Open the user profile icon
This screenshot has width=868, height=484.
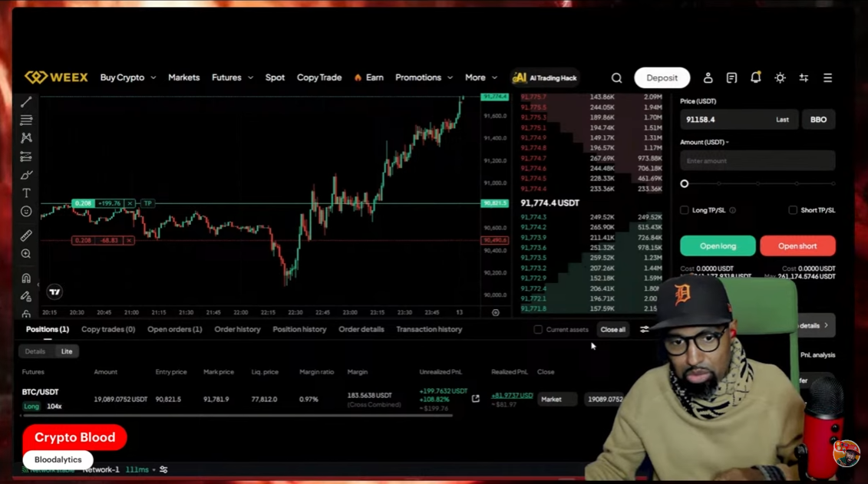point(708,78)
